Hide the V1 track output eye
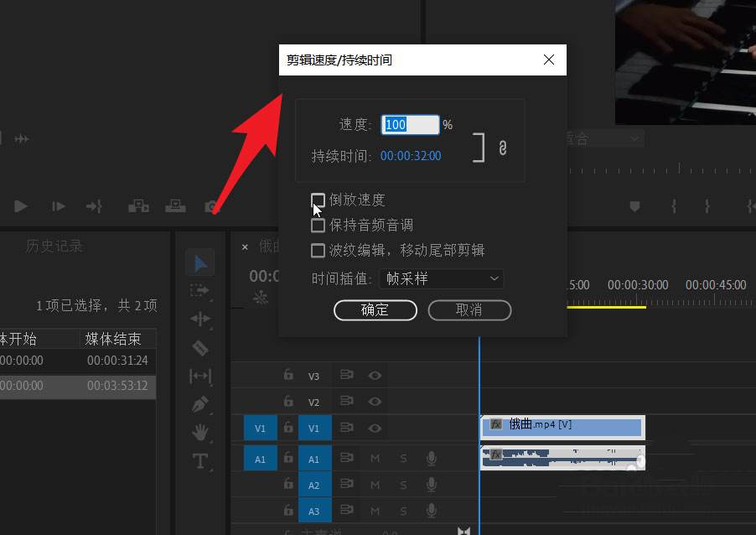 pyautogui.click(x=375, y=428)
